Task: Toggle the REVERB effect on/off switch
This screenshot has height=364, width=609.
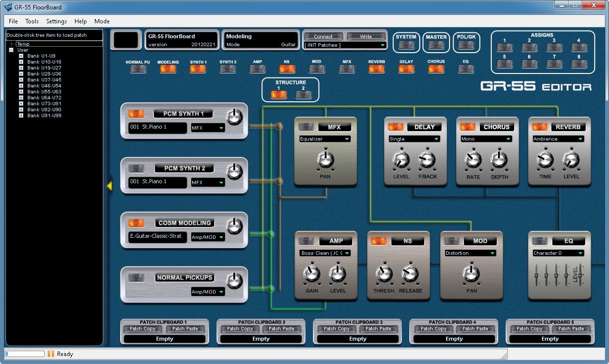Action: 540,127
